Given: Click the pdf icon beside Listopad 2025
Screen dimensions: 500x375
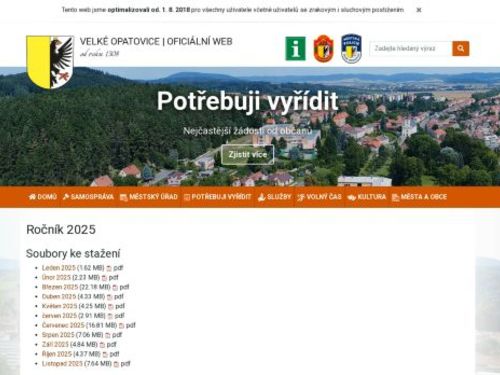Looking at the screenshot, I should (116, 364).
